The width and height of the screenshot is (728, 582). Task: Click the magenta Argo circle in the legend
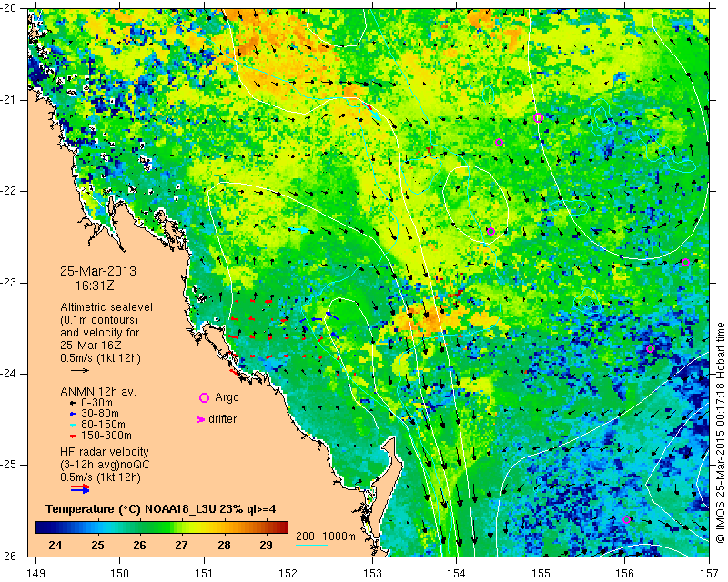tap(204, 397)
